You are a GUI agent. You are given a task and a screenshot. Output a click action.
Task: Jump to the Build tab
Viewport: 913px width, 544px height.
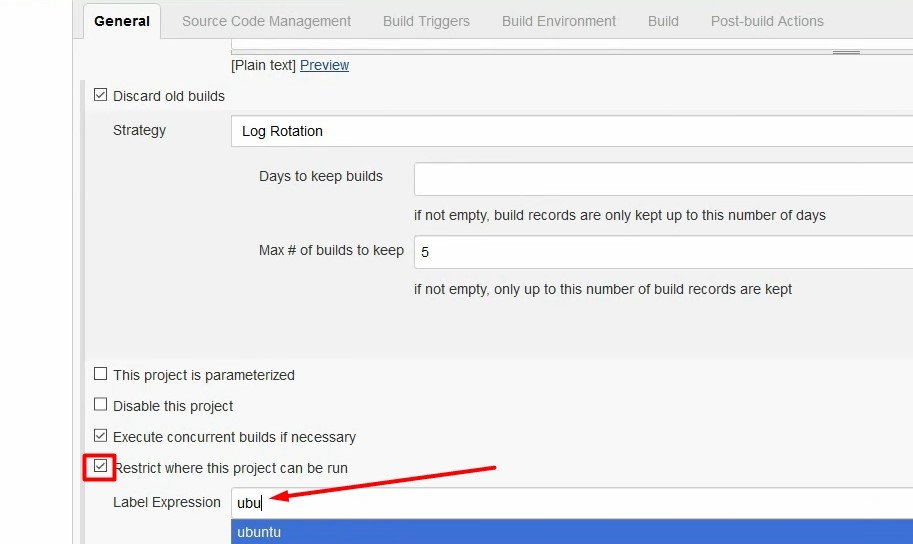[x=663, y=21]
